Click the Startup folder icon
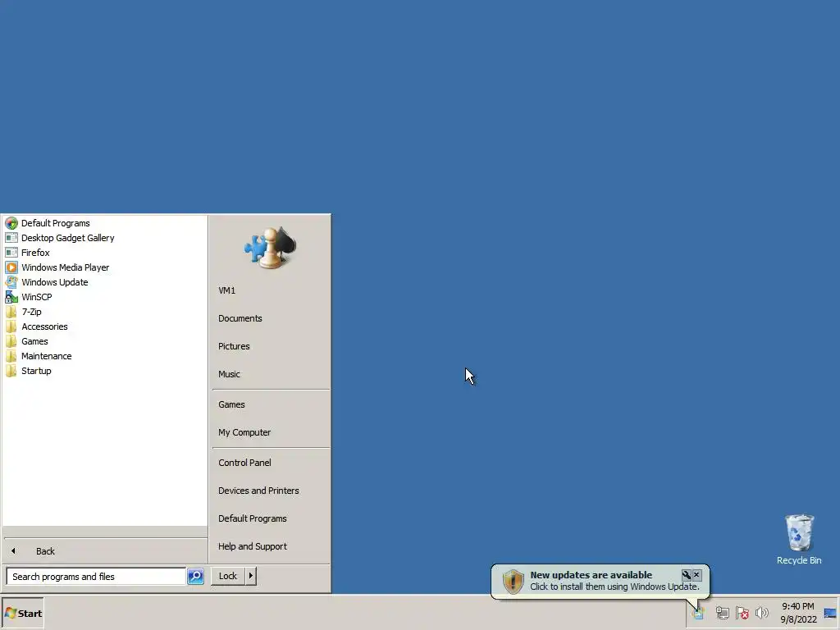Image resolution: width=840 pixels, height=630 pixels. click(x=11, y=371)
